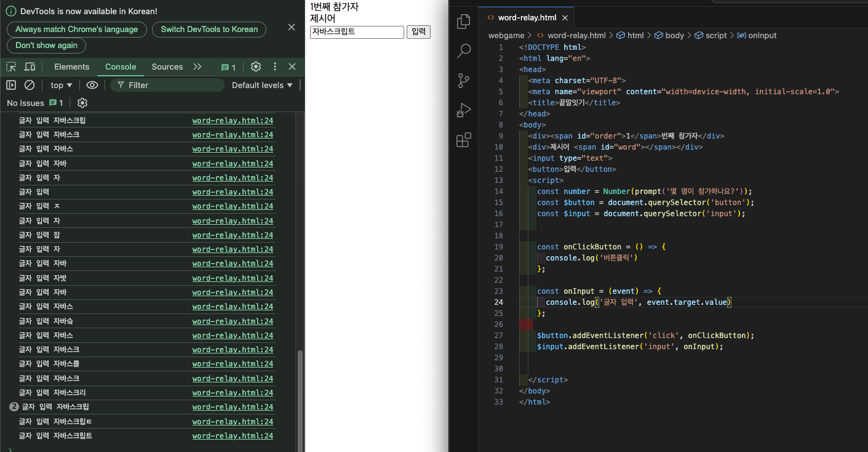Screen dimensions: 868x452
Task: Switch to the Console tab
Action: (x=121, y=67)
